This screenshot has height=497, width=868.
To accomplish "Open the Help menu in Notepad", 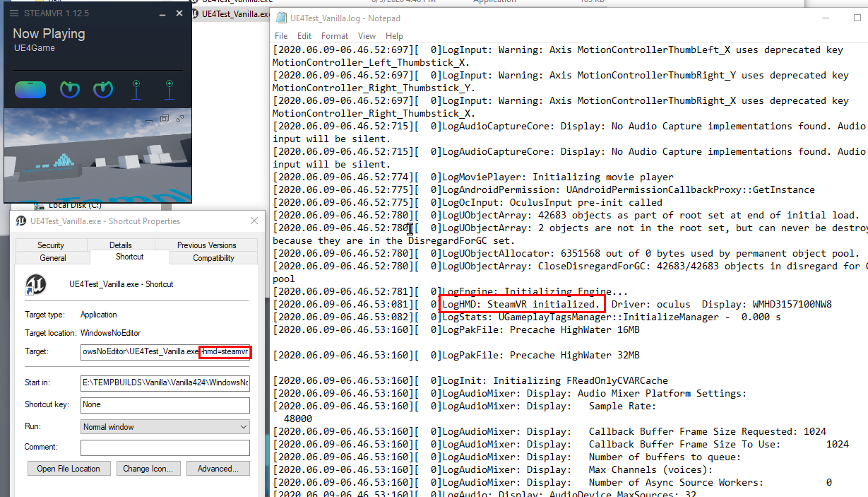I will (x=394, y=35).
